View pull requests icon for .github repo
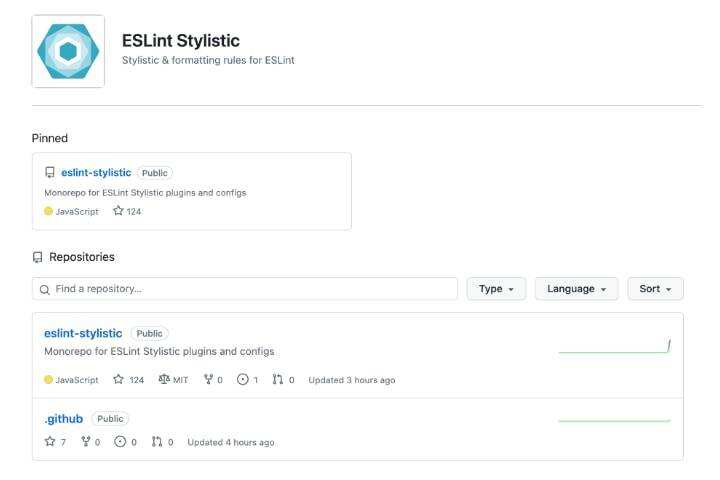The width and height of the screenshot is (720, 480). tap(156, 442)
